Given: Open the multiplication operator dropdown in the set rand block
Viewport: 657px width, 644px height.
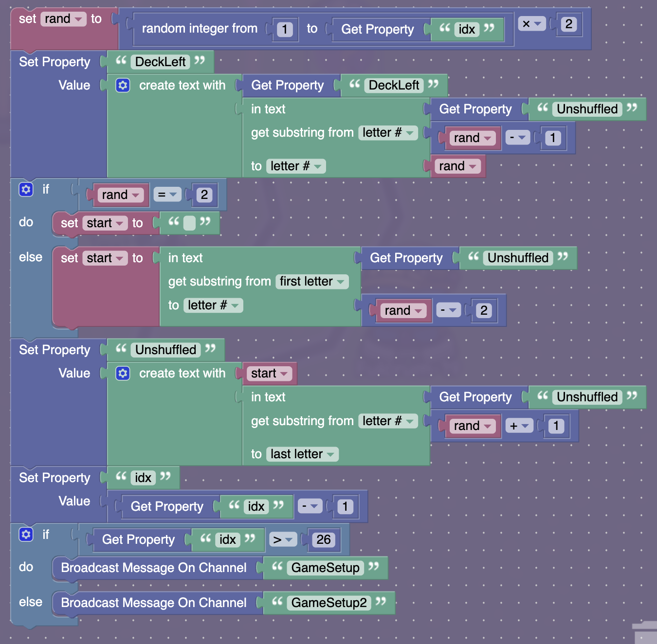Looking at the screenshot, I should point(531,24).
